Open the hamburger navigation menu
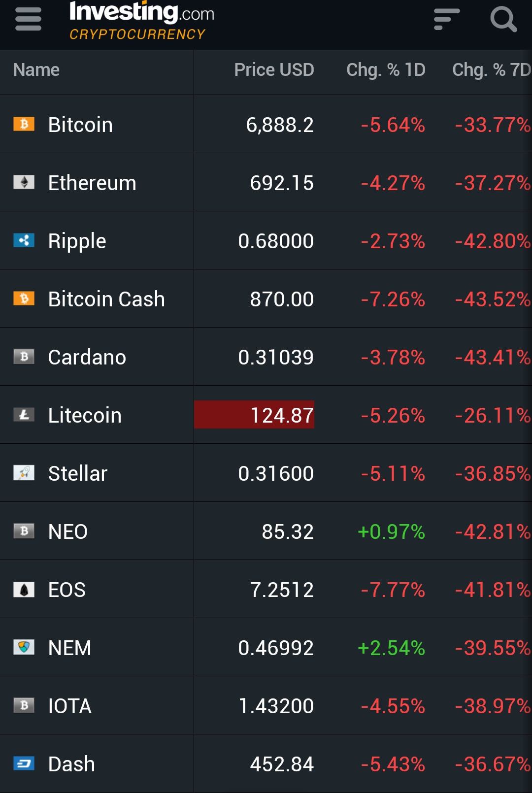Image resolution: width=532 pixels, height=793 pixels. point(28,19)
